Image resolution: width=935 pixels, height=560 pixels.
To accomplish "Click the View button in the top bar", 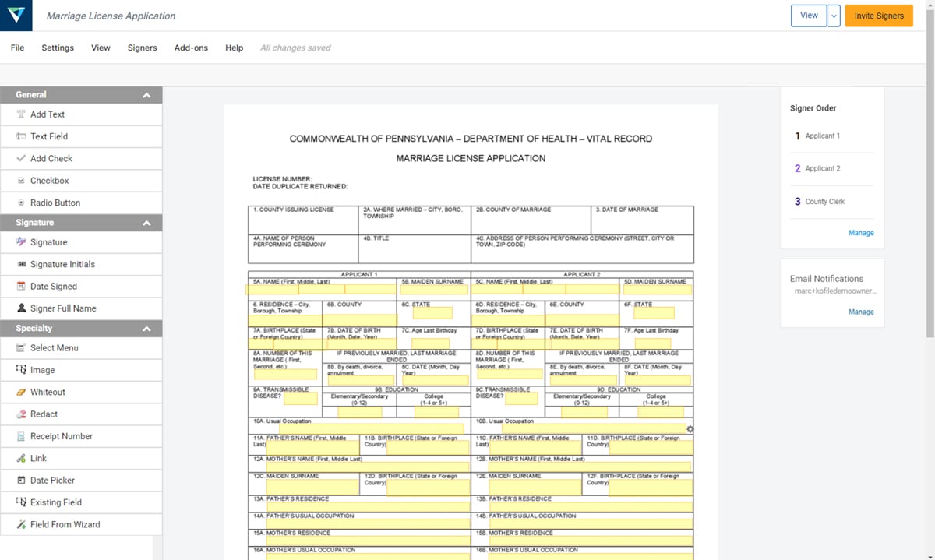I will [x=809, y=16].
